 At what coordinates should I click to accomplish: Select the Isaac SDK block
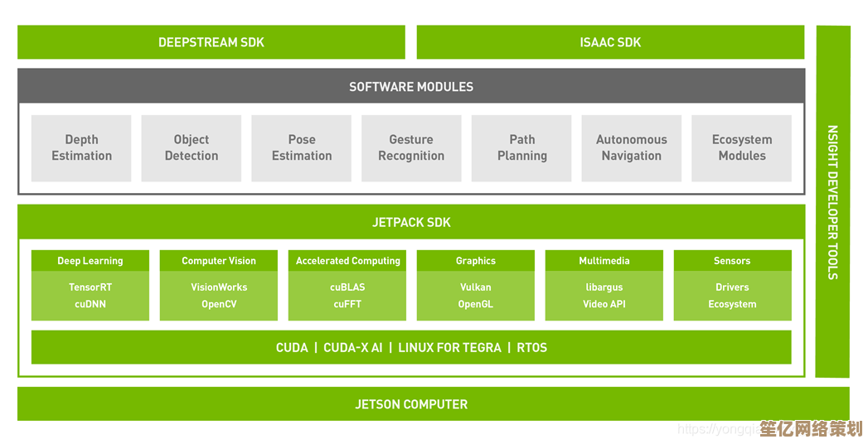(x=610, y=42)
